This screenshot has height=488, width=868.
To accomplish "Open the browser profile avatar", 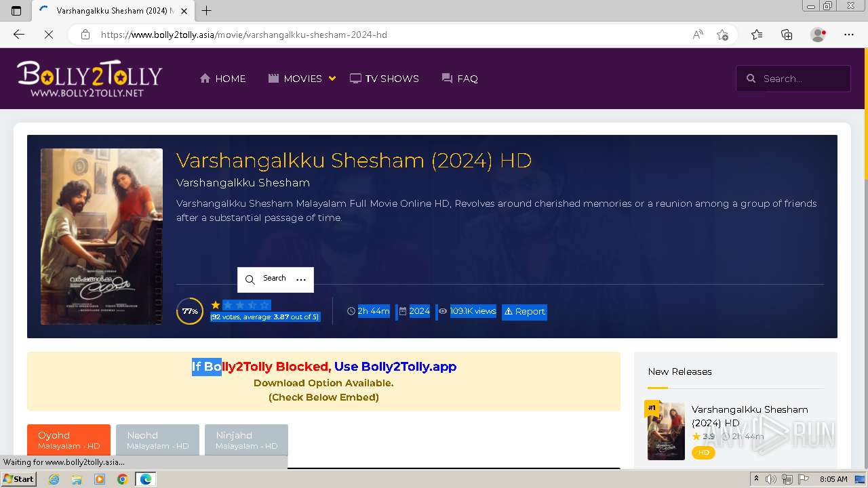I will (818, 35).
